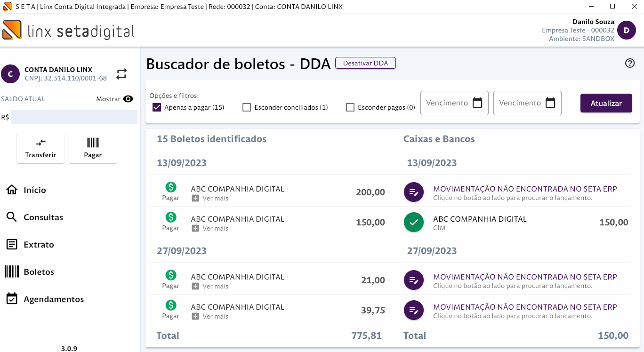Click green Pagar icon for 200,00 boleto
Image resolution: width=644 pixels, height=352 pixels.
(171, 187)
